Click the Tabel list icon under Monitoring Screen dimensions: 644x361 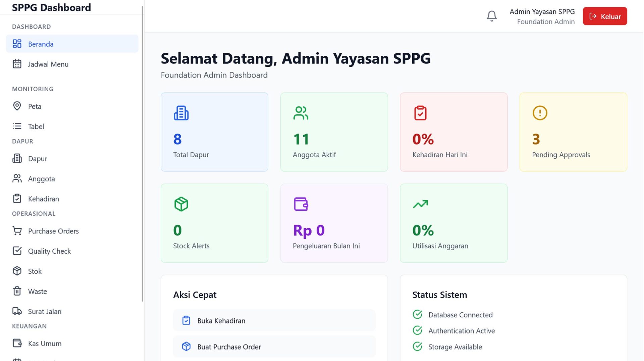(17, 126)
